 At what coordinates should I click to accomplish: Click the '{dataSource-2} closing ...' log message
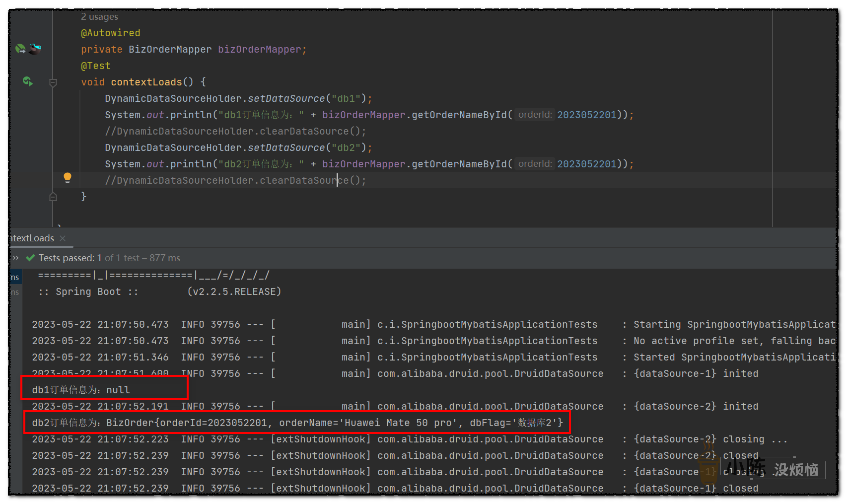pos(710,439)
